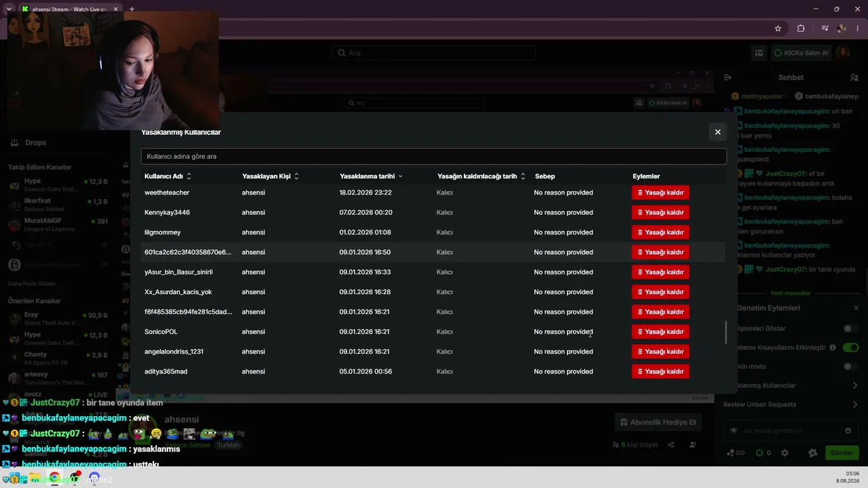This screenshot has width=868, height=488.
Task: Select the ban date 18.02.2026 23:22
Action: (x=366, y=192)
